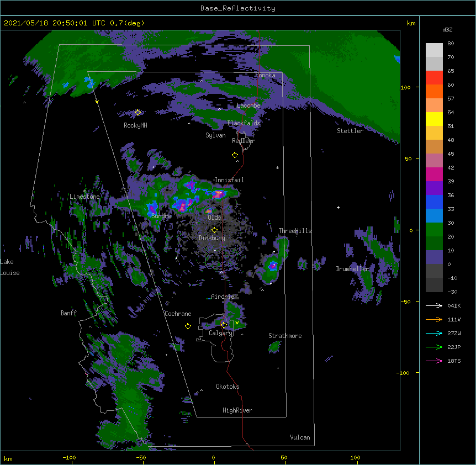
Task: Pick the slate purple swatch below 10 dBZ
Action: 434,257
